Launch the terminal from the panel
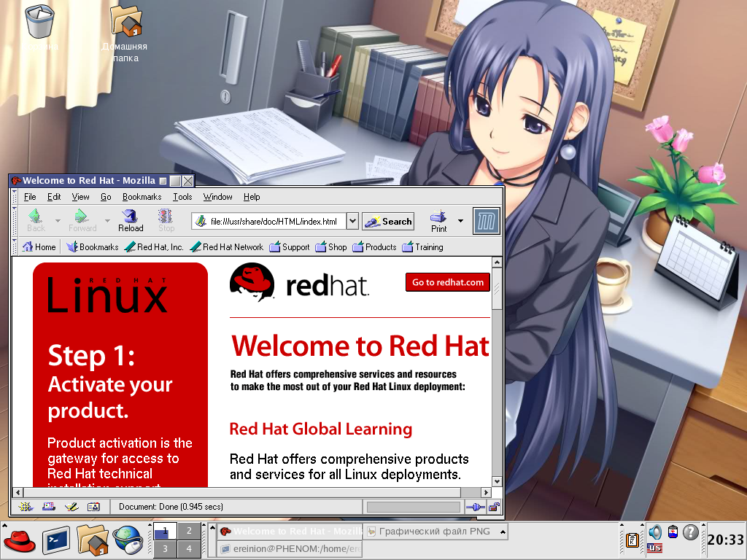 click(56, 541)
